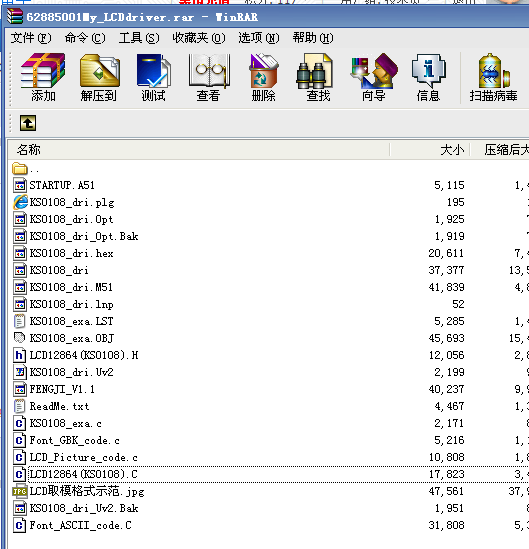Click the size value 20,611

coord(446,253)
